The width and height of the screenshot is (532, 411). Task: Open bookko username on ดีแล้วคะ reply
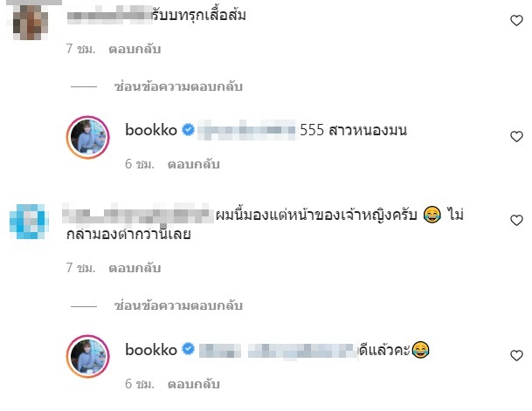[x=151, y=350]
